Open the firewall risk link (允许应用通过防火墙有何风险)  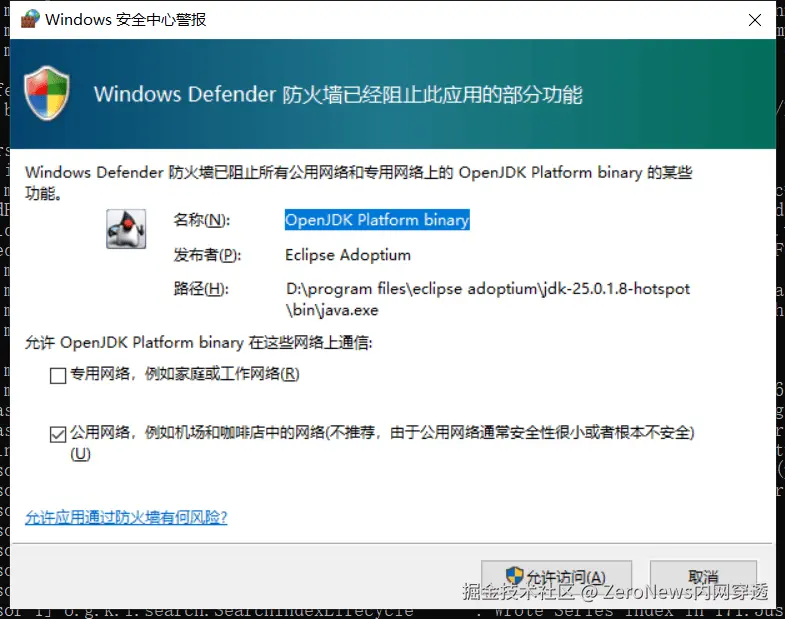[126, 517]
